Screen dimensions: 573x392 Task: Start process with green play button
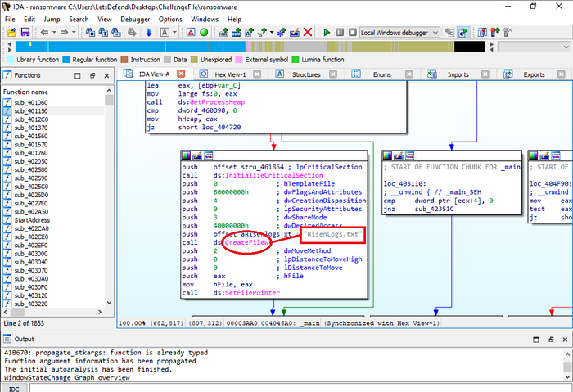(x=327, y=33)
